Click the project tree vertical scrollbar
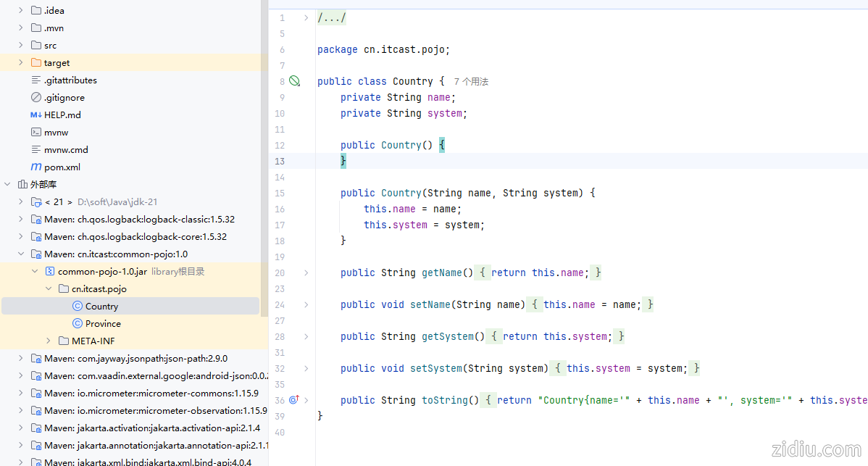 click(x=264, y=145)
